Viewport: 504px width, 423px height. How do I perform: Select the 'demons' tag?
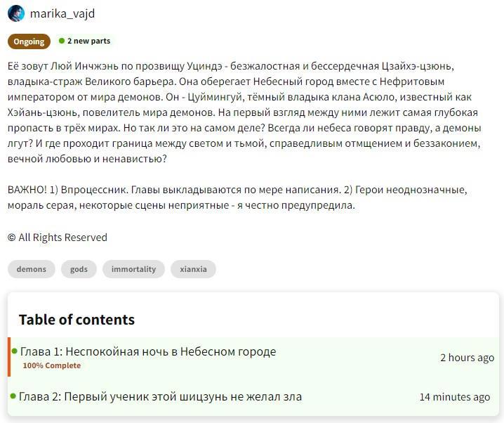pyautogui.click(x=32, y=269)
